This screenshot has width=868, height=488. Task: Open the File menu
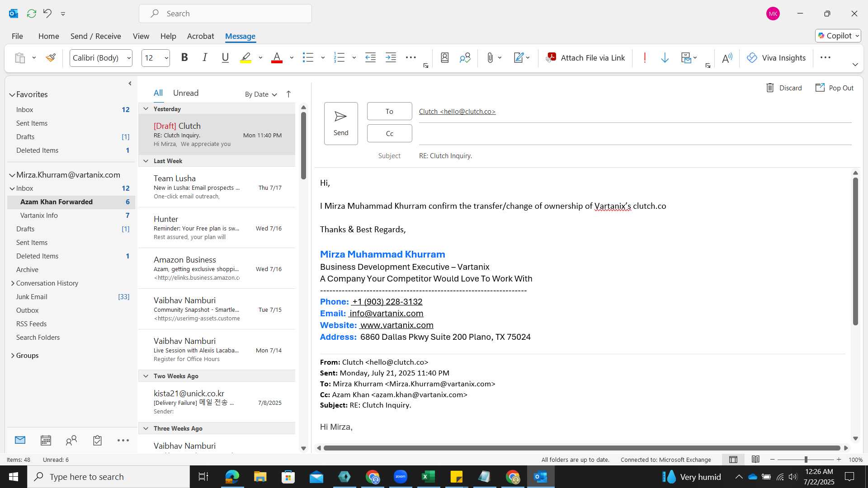(17, 36)
